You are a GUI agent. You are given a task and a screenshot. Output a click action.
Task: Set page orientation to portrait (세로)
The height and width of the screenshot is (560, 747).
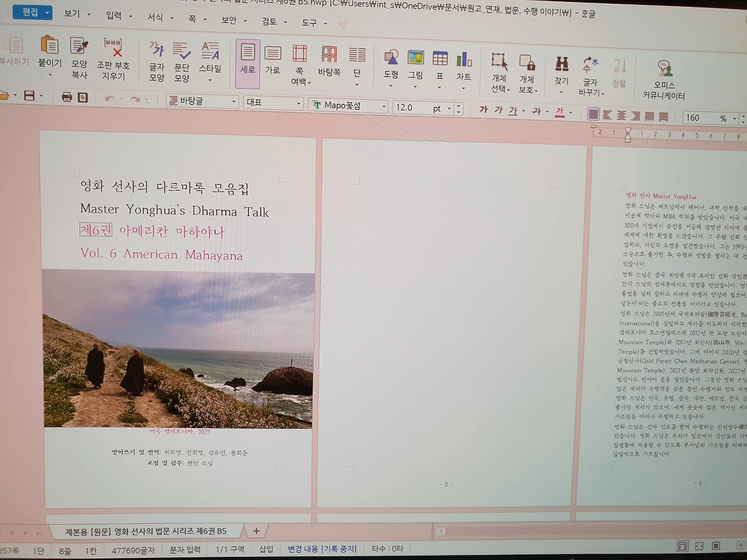click(x=247, y=52)
